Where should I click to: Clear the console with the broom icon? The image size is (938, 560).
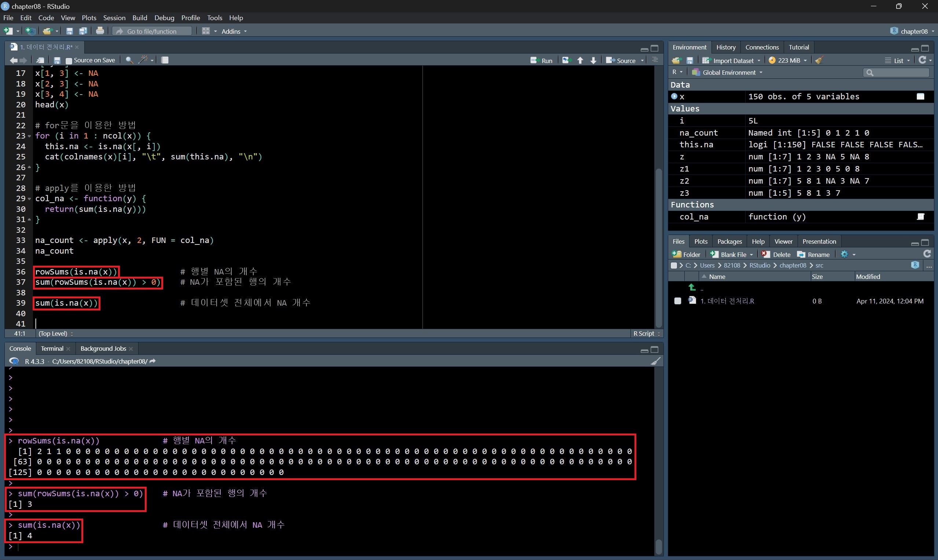(655, 361)
